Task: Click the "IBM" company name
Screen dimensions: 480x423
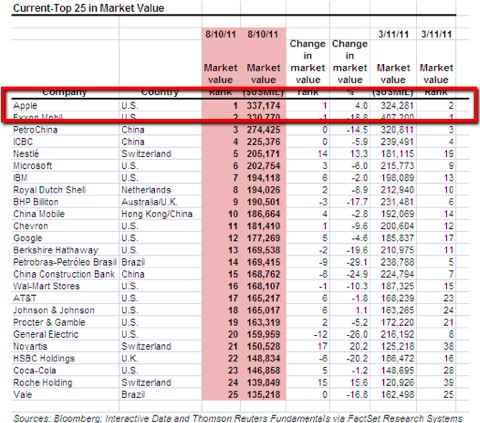Action: pyautogui.click(x=20, y=178)
